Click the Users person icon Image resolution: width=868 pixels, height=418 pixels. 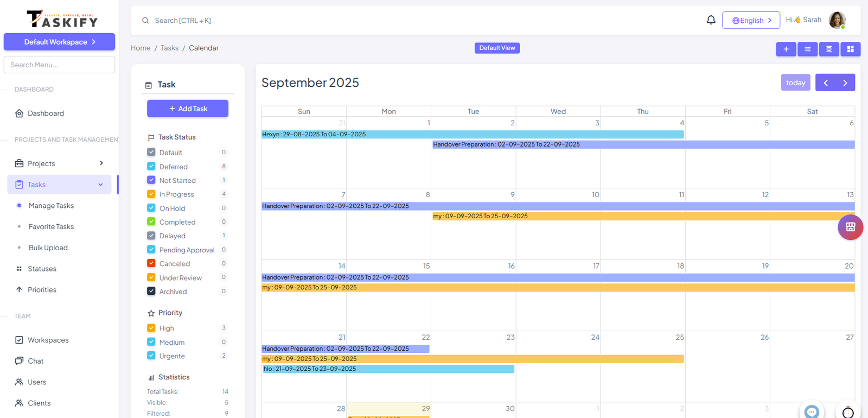coord(19,382)
